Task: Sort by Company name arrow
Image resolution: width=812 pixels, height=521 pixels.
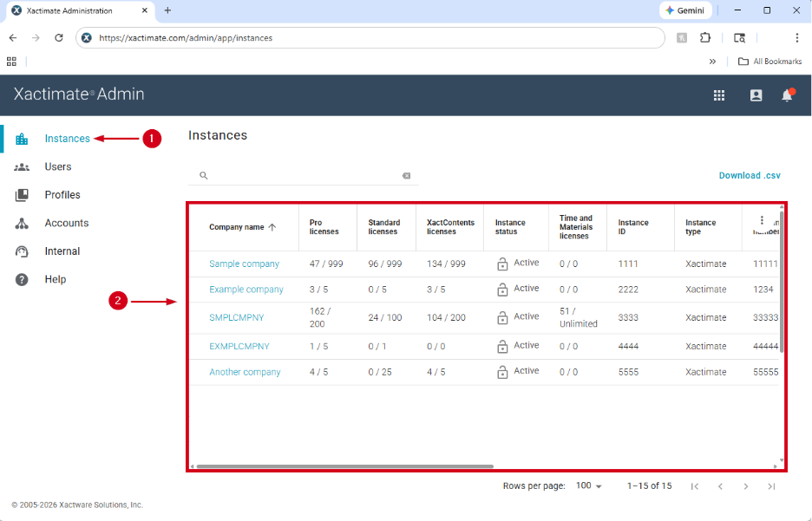Action: (x=272, y=227)
